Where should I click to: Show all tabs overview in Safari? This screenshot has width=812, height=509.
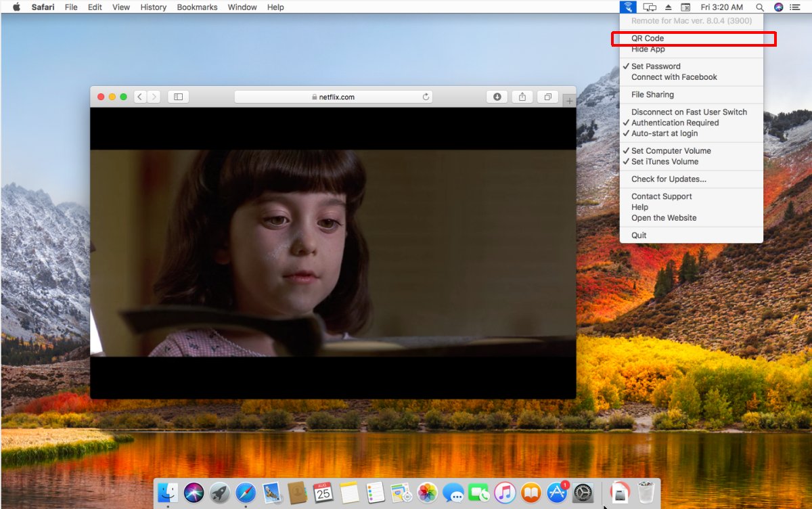click(x=548, y=97)
